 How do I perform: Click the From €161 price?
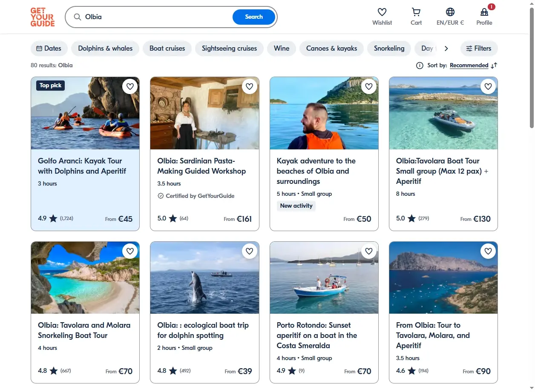click(238, 219)
